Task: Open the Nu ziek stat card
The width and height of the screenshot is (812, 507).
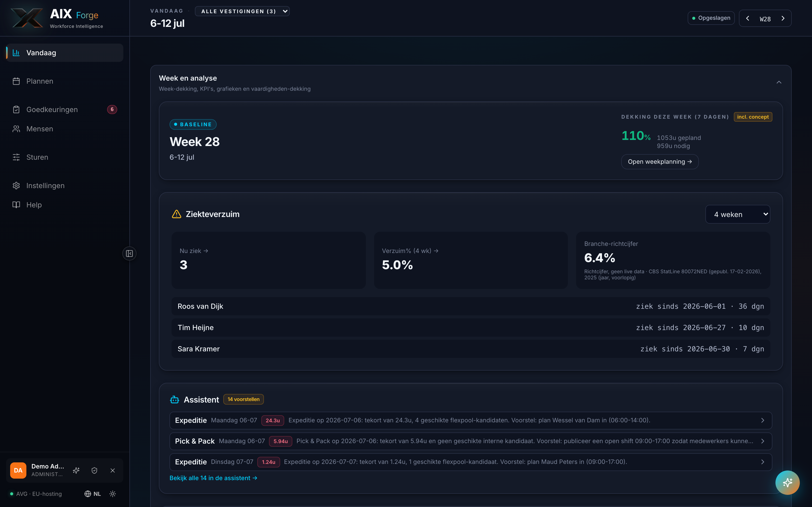Action: pyautogui.click(x=268, y=260)
